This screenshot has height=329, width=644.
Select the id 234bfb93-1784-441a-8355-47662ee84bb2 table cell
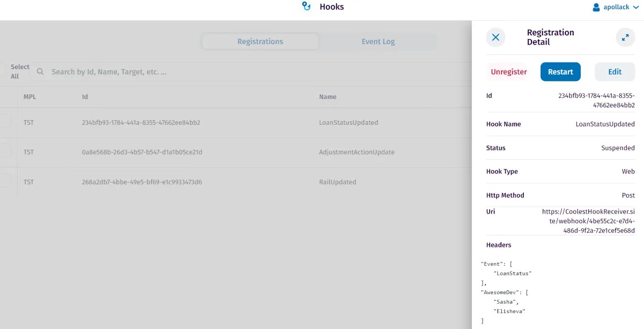[x=141, y=123]
